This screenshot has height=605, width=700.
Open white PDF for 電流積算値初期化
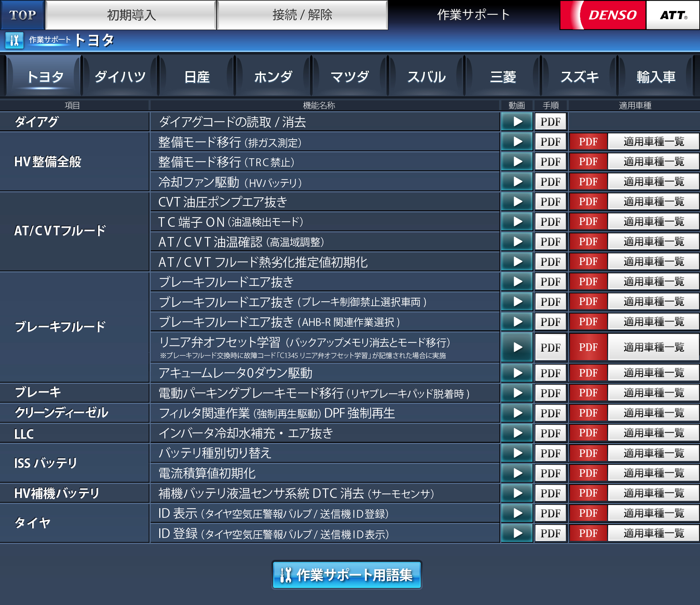[x=550, y=473]
